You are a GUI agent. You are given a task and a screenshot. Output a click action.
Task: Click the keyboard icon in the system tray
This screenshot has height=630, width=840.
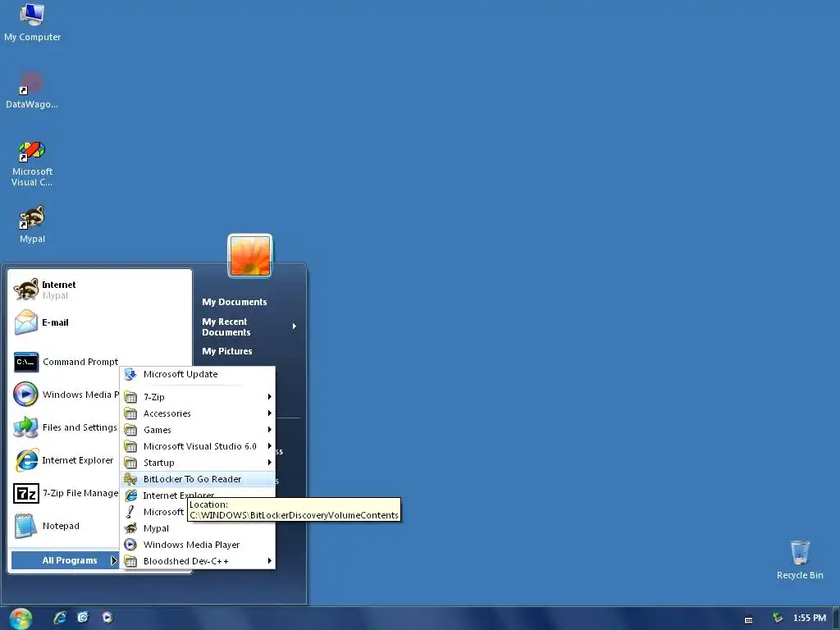coord(748,619)
